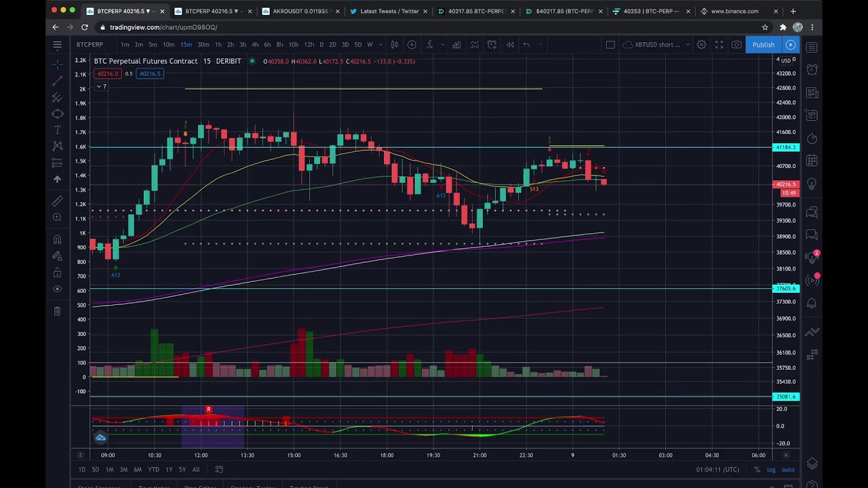Screen dimensions: 868x488
Task: Open the chart settings gear icon
Action: 701,45
